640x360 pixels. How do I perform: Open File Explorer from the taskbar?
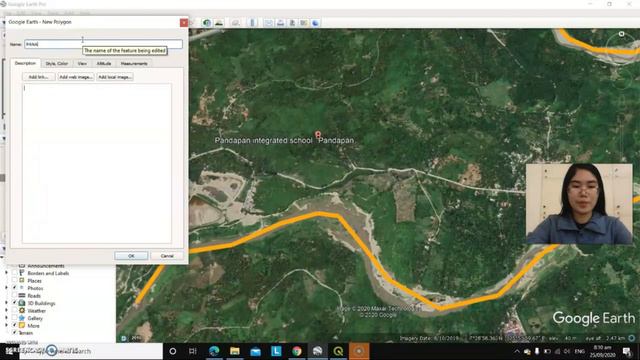coord(235,351)
